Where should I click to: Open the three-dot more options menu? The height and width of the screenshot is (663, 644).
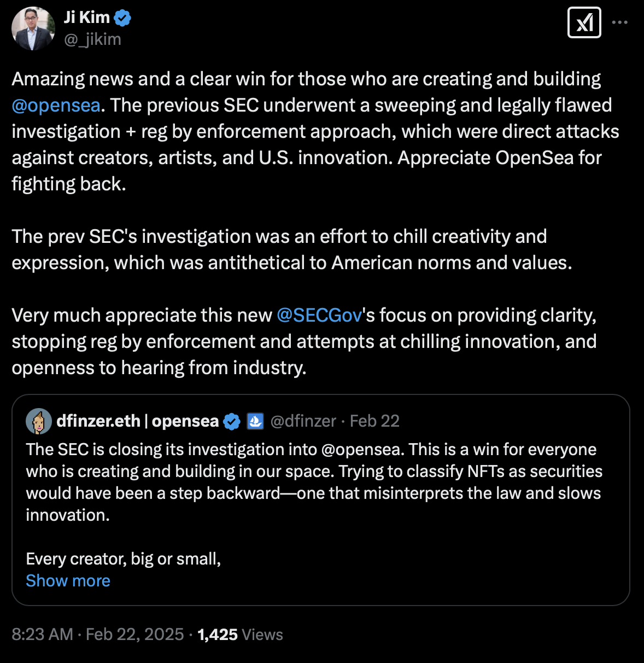pyautogui.click(x=619, y=22)
